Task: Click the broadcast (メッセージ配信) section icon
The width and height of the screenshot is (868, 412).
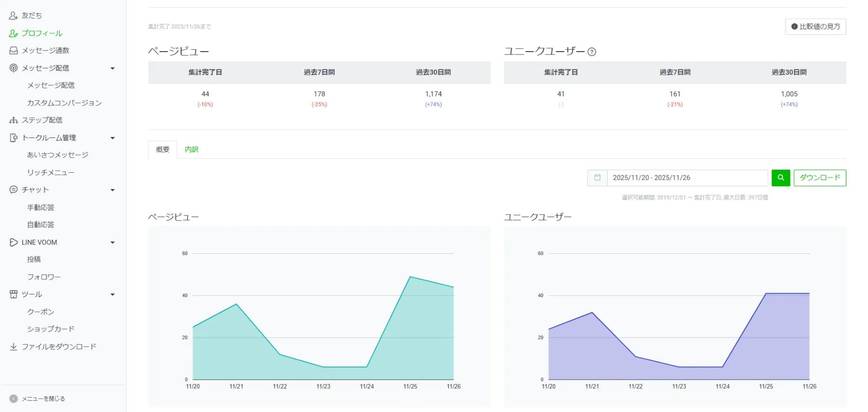Action: (14, 68)
